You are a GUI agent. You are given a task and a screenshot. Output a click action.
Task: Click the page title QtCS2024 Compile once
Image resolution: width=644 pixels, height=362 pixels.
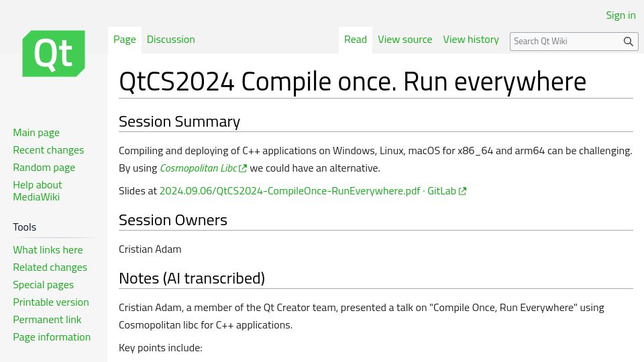click(352, 82)
